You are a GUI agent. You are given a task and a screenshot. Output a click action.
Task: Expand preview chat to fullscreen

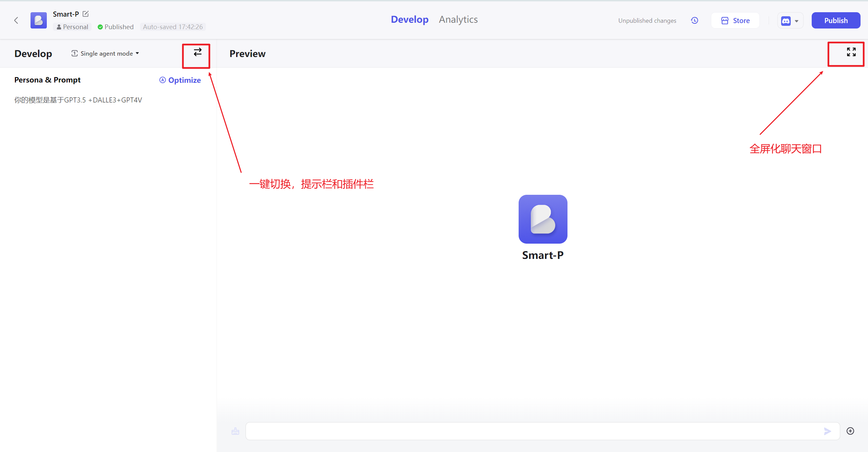(x=851, y=52)
